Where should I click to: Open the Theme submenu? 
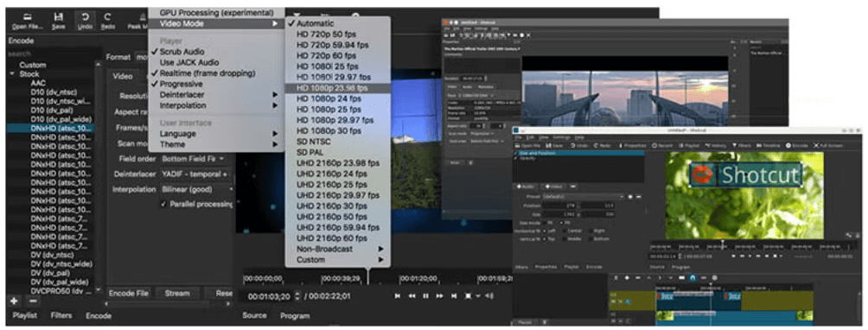(x=216, y=144)
